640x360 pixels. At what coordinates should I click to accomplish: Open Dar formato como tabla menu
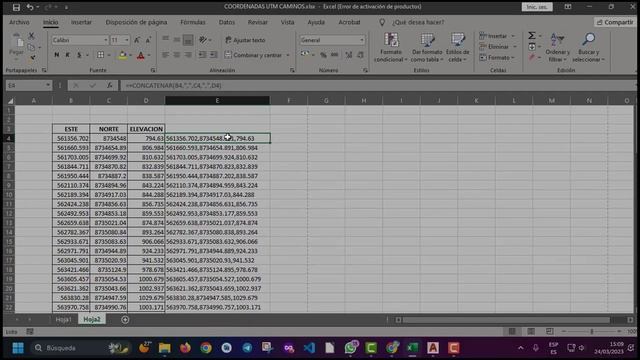click(427, 48)
